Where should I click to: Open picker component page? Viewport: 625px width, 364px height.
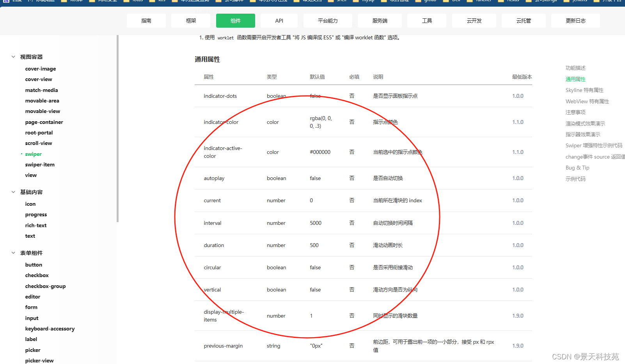[33, 350]
